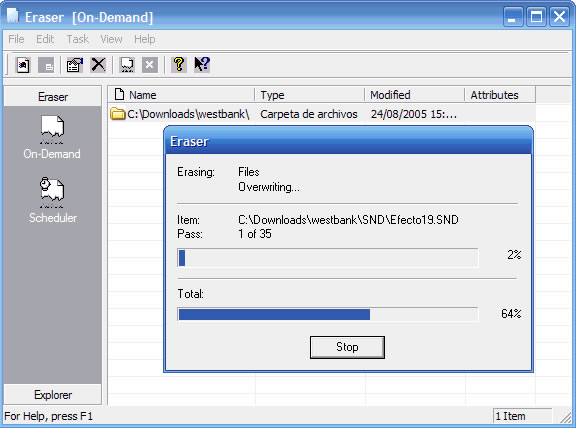Open the Task menu

coord(78,39)
